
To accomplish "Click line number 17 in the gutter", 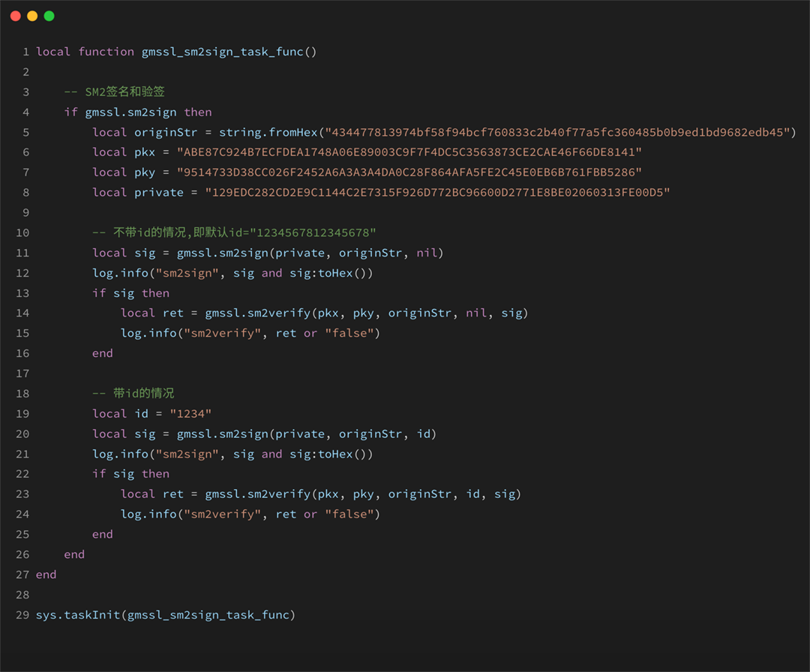I will [22, 373].
